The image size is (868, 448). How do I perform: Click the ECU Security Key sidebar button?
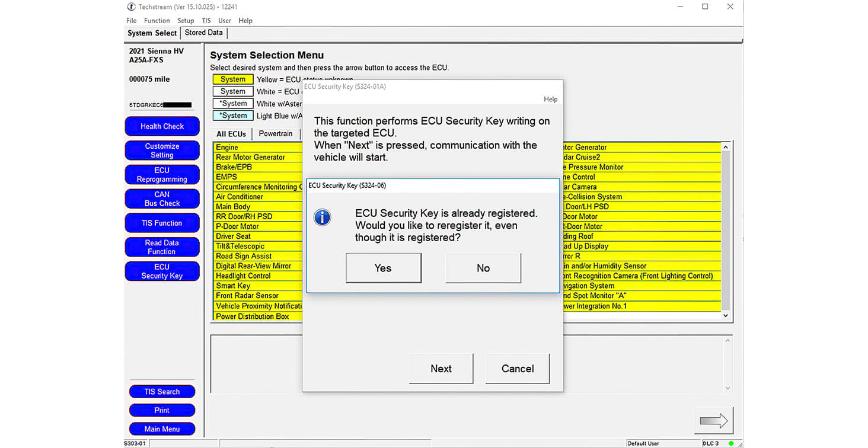(162, 271)
